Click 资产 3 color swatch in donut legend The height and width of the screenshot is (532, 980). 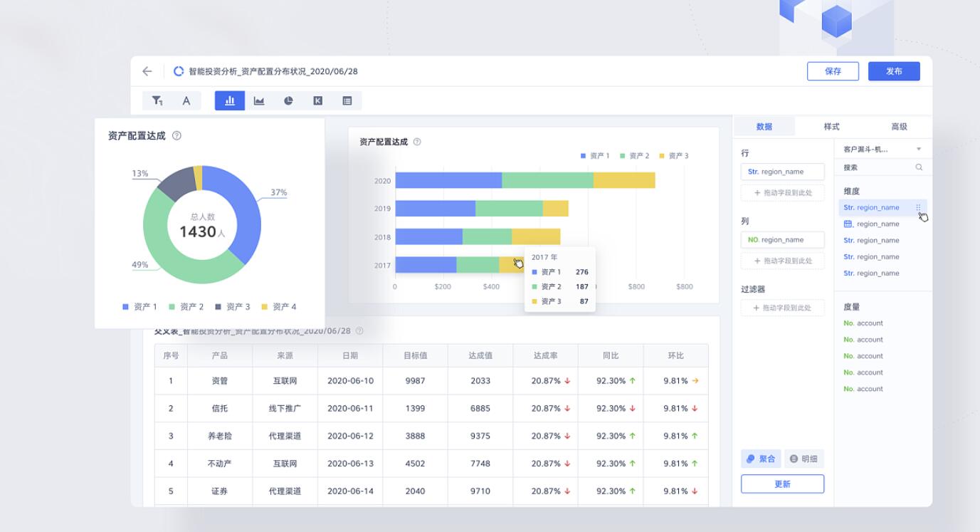[x=218, y=307]
